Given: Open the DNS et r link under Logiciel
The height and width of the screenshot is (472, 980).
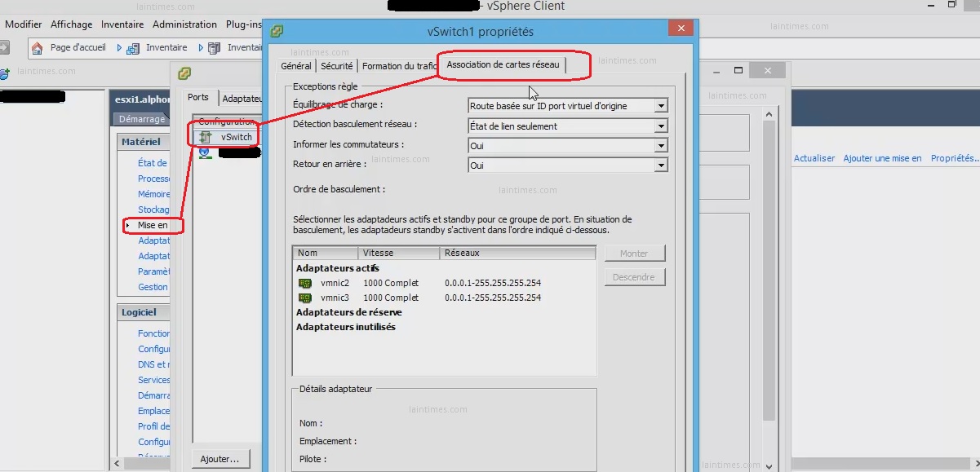Looking at the screenshot, I should pos(154,364).
